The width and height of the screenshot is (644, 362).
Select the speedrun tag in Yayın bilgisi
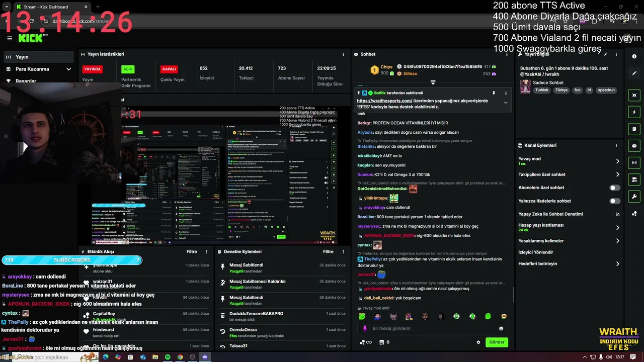tap(606, 90)
